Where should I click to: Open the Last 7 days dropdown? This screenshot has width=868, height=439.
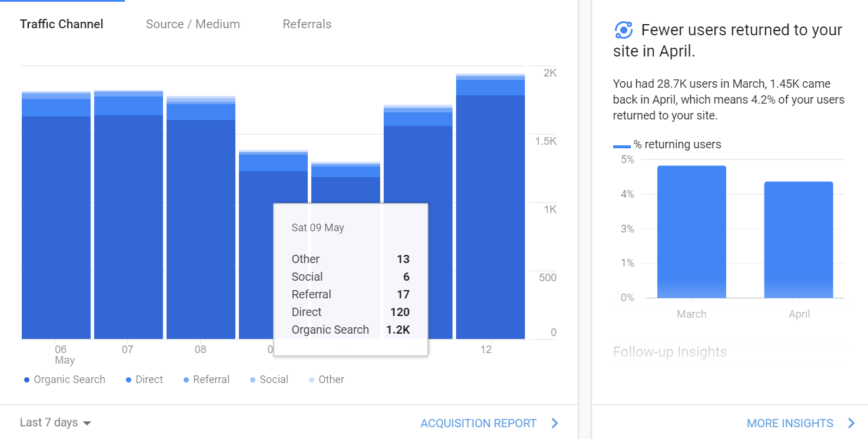(55, 423)
